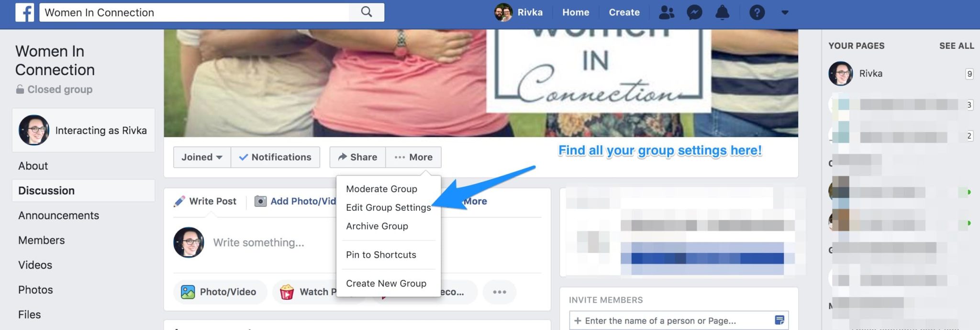Click the search magnifier icon
This screenshot has width=980, height=330.
coord(367,12)
